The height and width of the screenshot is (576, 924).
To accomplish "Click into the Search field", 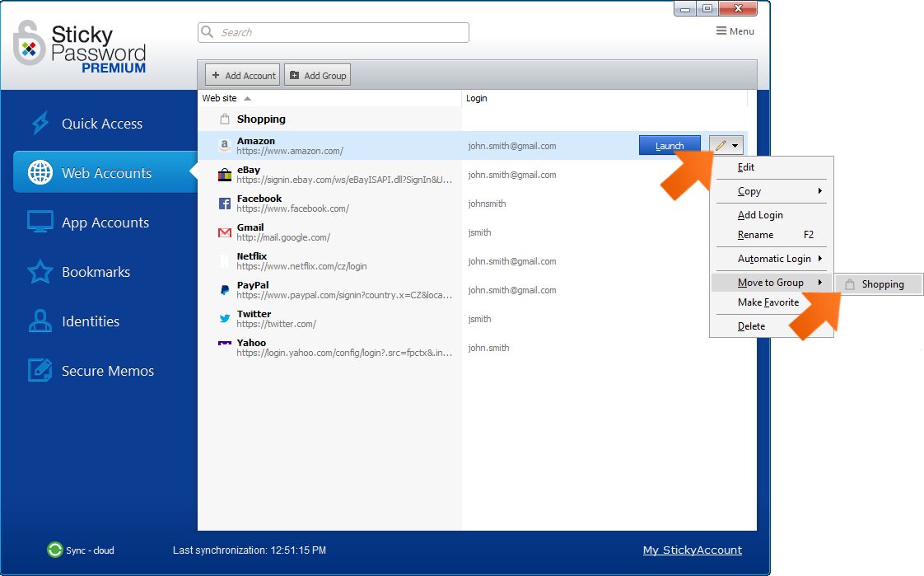I will (334, 32).
